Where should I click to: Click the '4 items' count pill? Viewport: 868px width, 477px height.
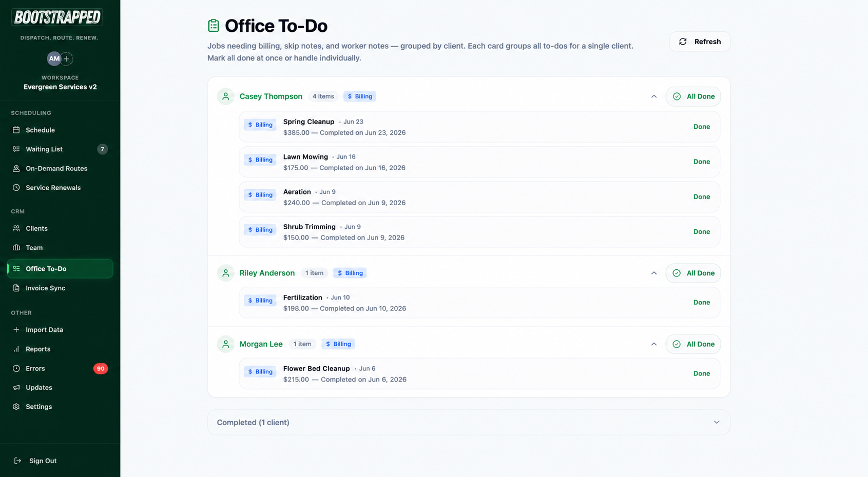click(323, 96)
